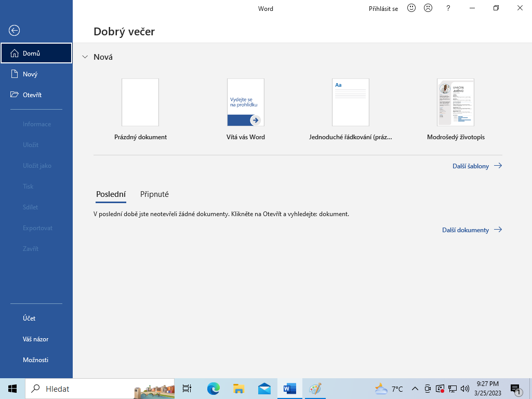
Task: Open the Mail app from taskbar
Action: (x=264, y=389)
